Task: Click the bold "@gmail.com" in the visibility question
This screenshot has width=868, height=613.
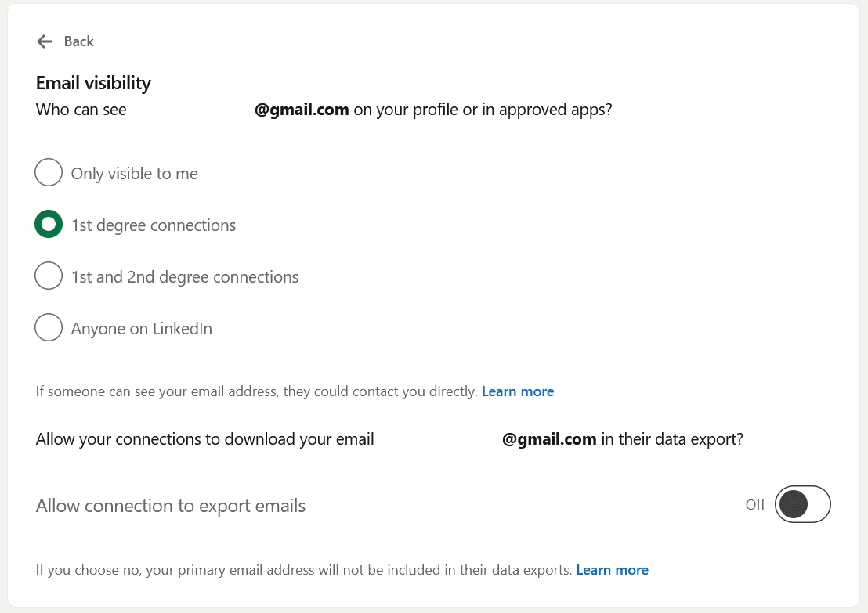Action: click(302, 109)
